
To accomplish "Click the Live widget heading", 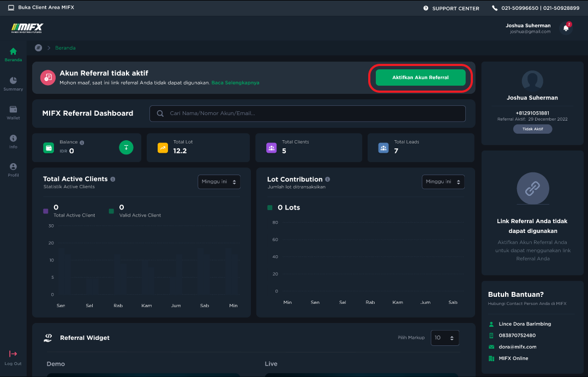I will [271, 364].
